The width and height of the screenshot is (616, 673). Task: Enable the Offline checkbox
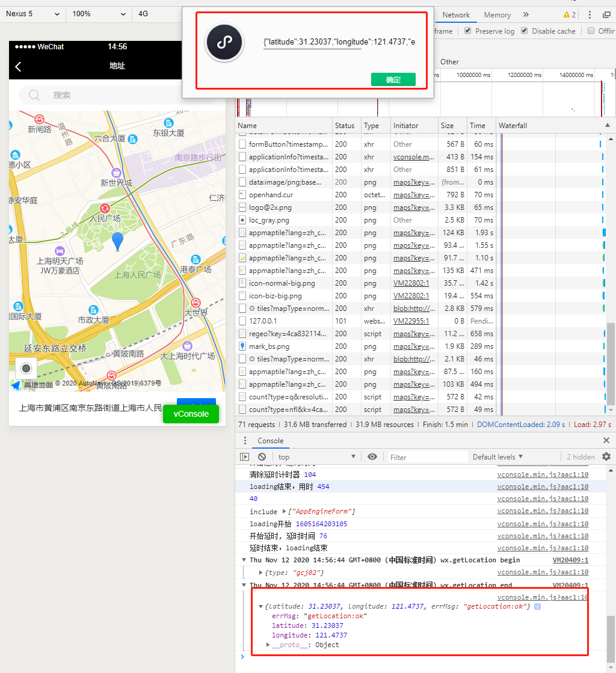591,31
